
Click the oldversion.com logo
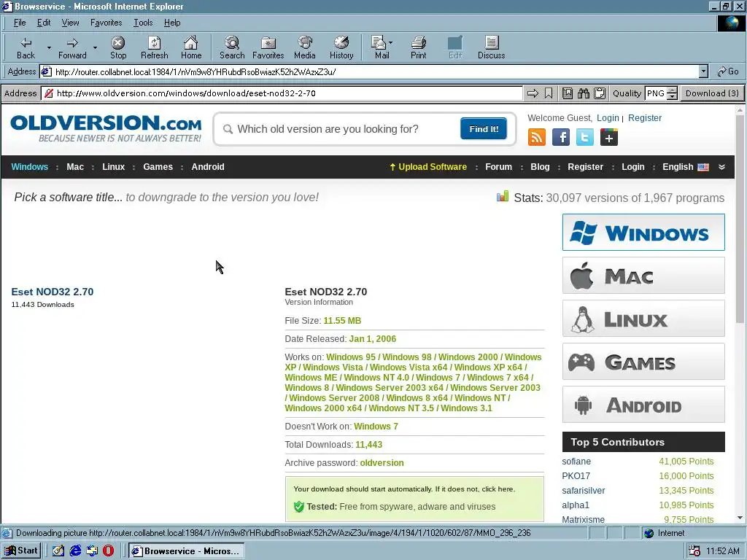106,128
